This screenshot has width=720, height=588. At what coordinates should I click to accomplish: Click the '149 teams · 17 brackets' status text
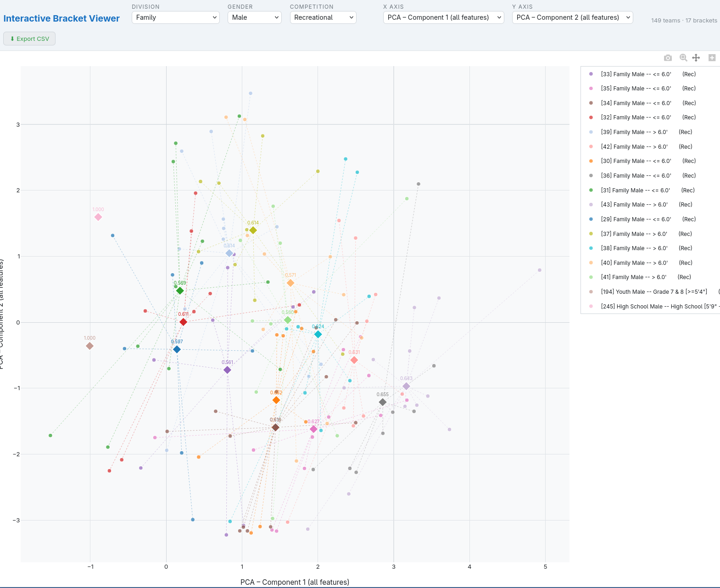[684, 20]
